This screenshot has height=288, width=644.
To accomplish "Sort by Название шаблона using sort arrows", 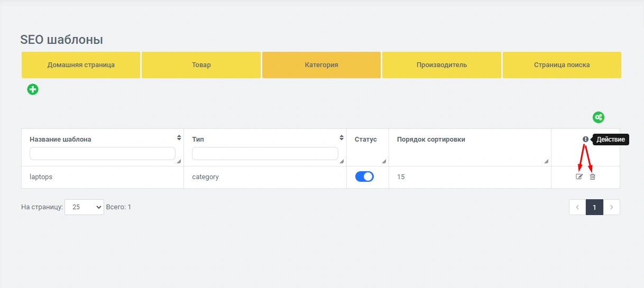I will pyautogui.click(x=179, y=138).
